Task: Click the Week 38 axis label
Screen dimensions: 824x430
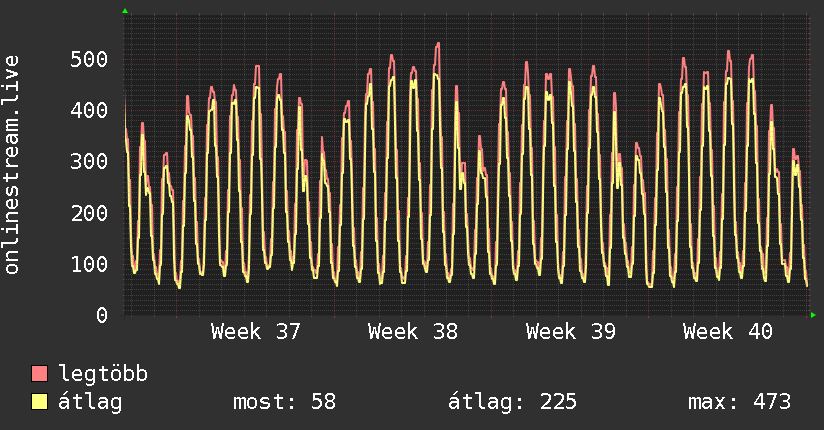Action: pyautogui.click(x=413, y=332)
